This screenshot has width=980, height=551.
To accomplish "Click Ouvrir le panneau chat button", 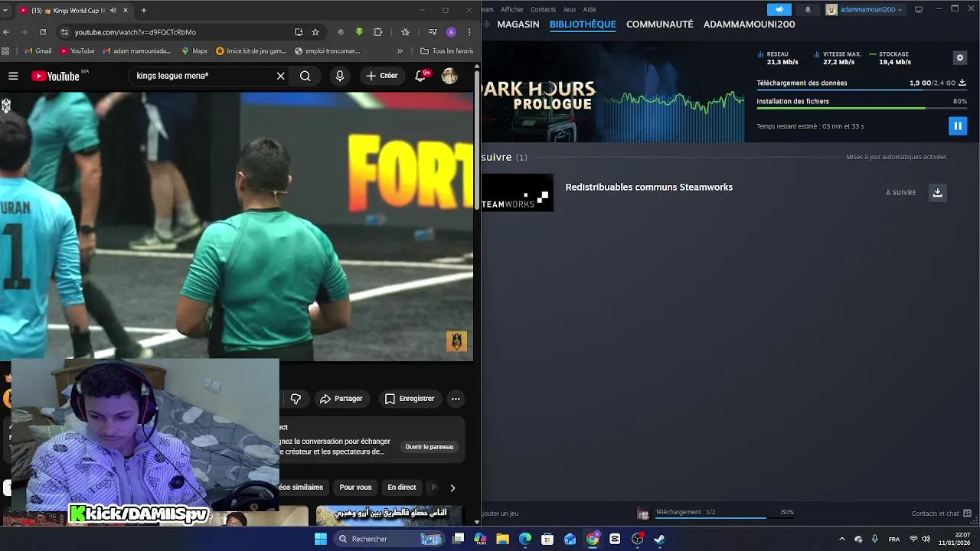I will [x=430, y=447].
